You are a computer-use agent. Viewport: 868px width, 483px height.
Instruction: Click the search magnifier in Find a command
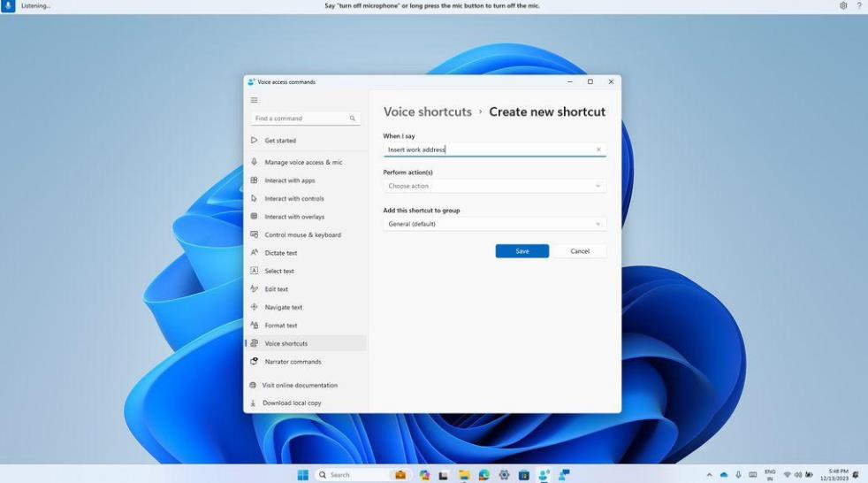click(x=352, y=119)
